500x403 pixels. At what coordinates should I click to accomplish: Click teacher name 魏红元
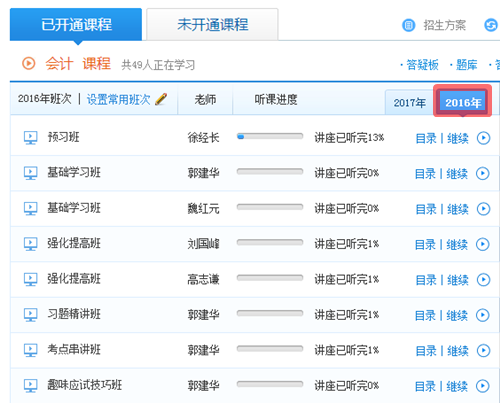(203, 209)
